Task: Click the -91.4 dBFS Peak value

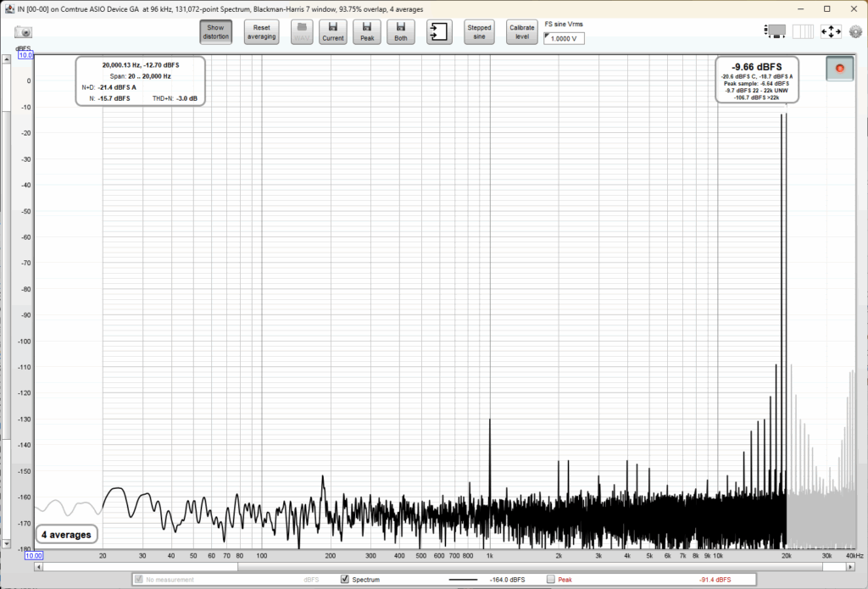Action: tap(715, 580)
